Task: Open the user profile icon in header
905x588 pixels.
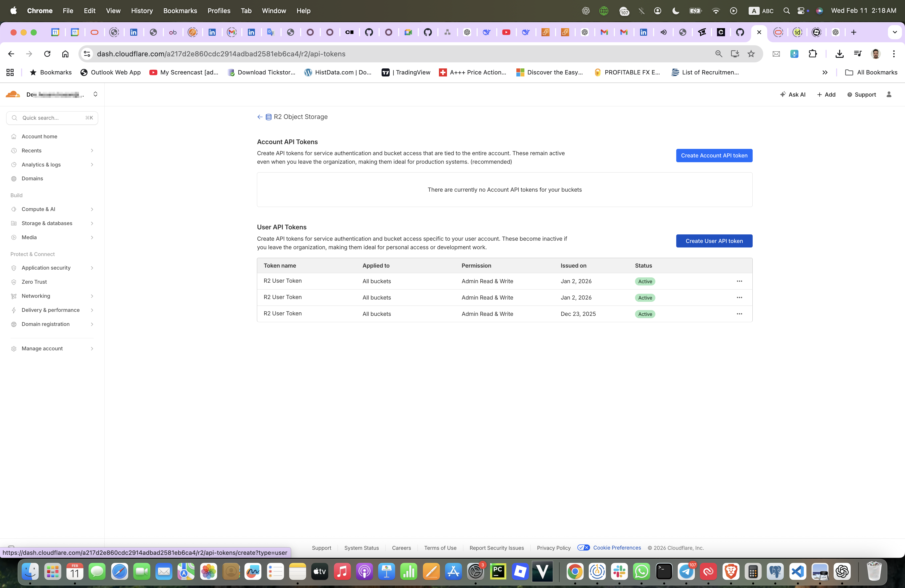Action: (x=889, y=95)
